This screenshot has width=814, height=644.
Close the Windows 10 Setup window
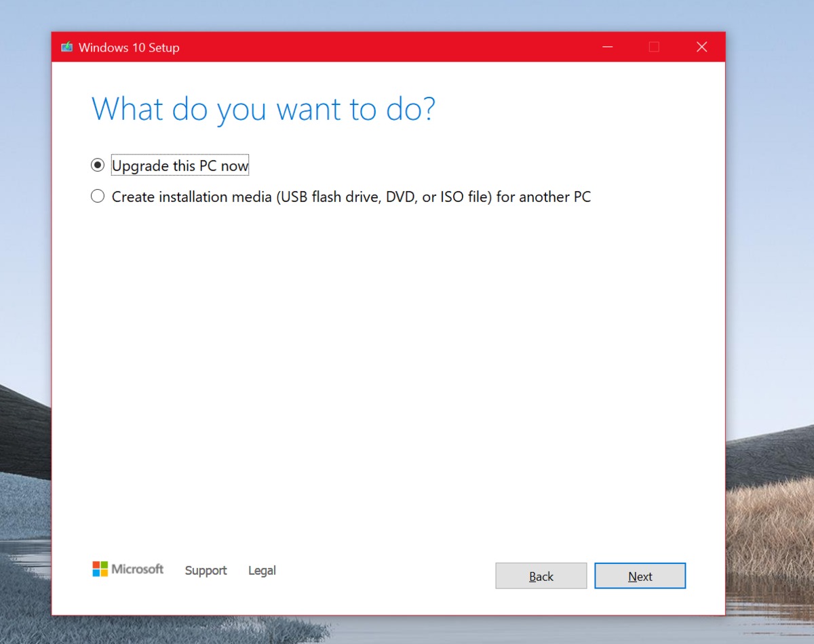(x=701, y=47)
